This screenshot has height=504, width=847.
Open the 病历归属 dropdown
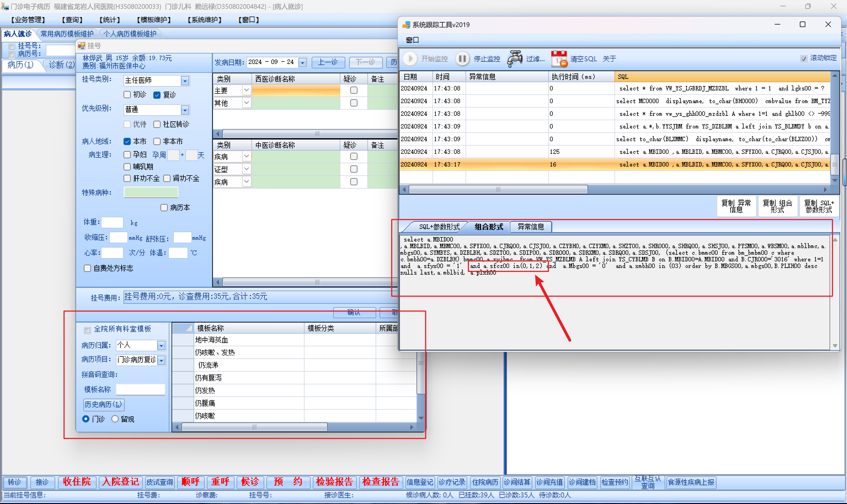point(161,345)
